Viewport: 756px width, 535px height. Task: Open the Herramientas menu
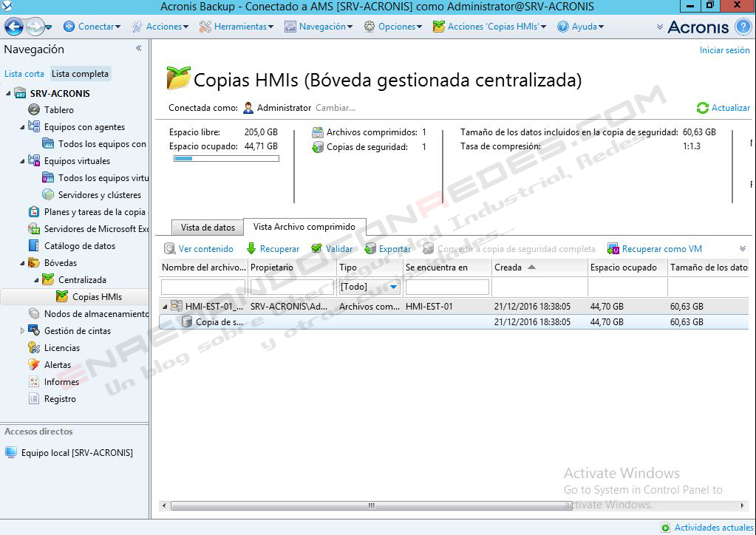[236, 27]
